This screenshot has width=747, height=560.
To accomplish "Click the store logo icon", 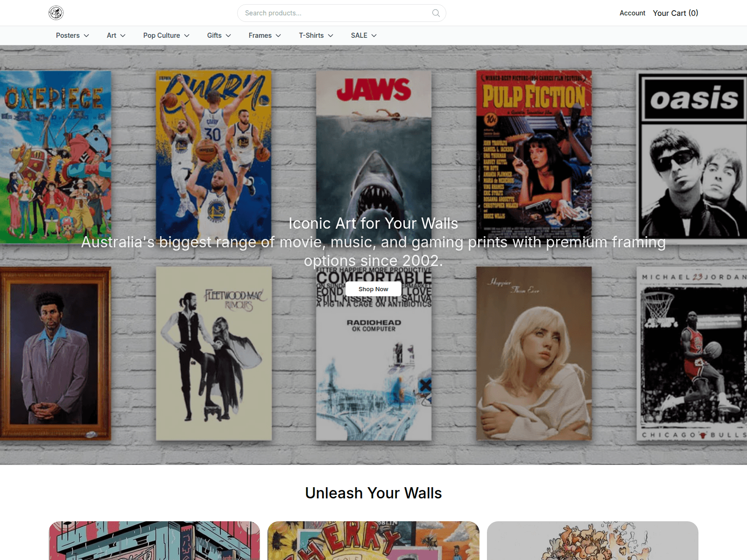I will click(x=56, y=13).
